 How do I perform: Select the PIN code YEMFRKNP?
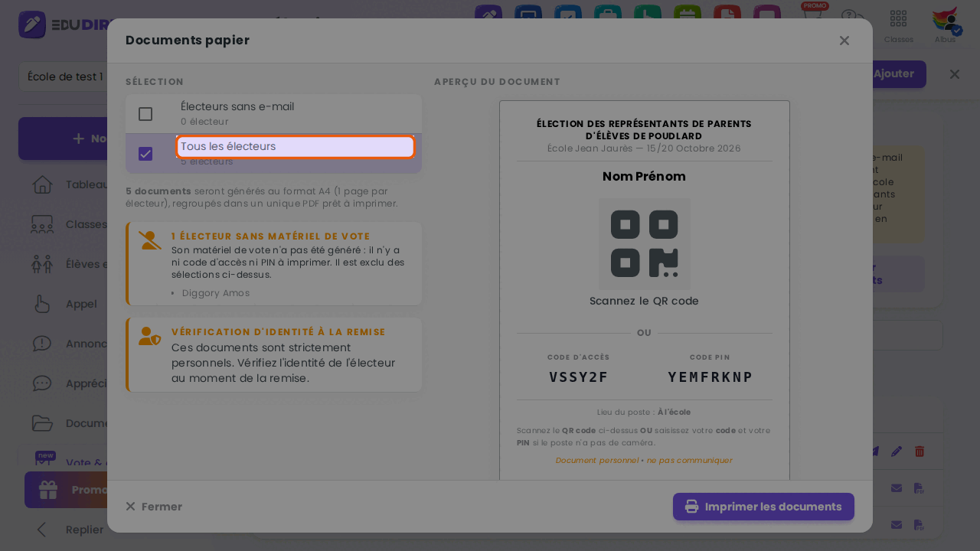click(x=710, y=377)
